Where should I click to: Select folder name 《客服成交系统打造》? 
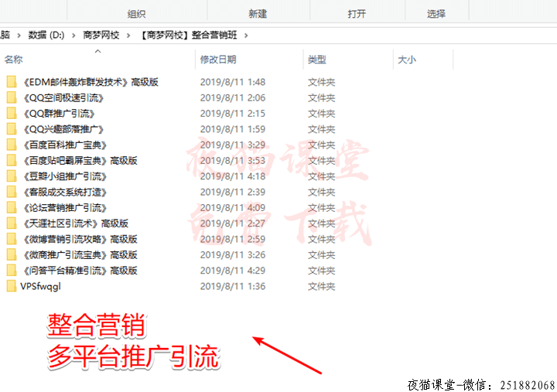coord(65,192)
